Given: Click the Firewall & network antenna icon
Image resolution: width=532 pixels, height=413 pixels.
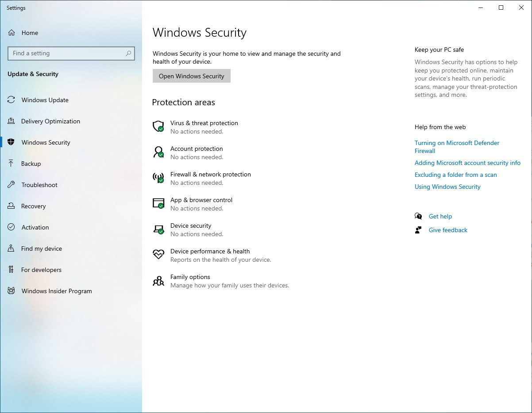Looking at the screenshot, I should 158,178.
